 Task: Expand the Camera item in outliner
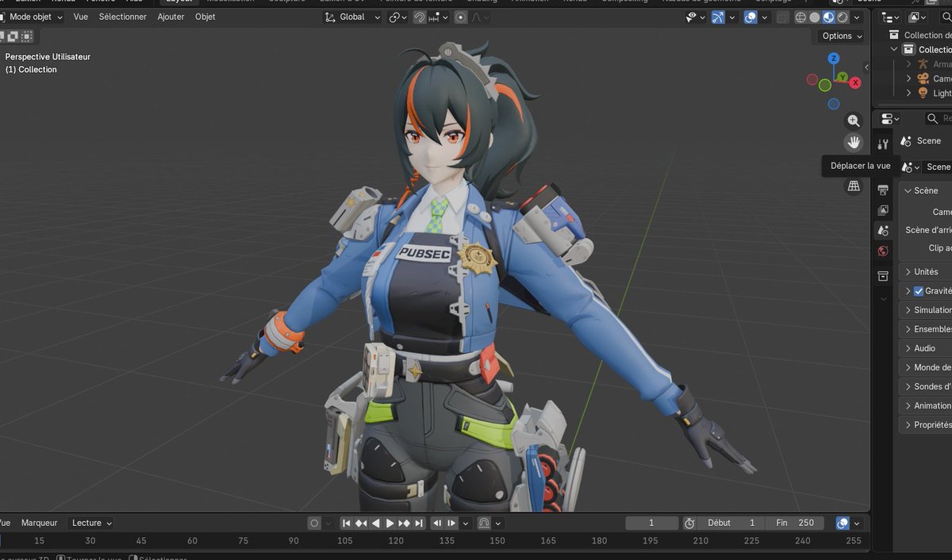click(908, 79)
